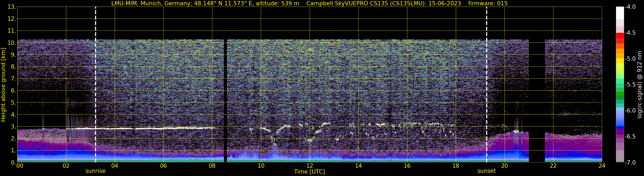This screenshot has height=176, width=644.
Task: Click the dashed white sunrise marker line
Action: tap(95, 85)
